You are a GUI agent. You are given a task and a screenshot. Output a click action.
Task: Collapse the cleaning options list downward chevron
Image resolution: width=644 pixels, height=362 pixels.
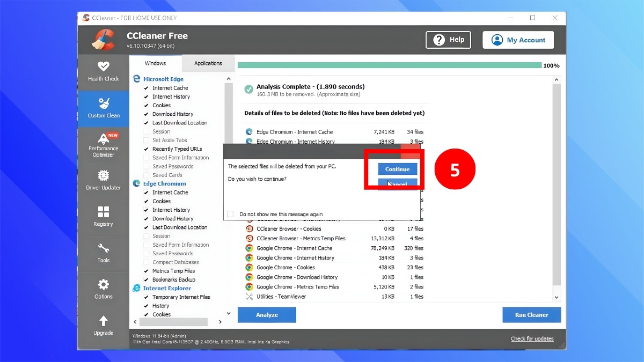(x=229, y=313)
